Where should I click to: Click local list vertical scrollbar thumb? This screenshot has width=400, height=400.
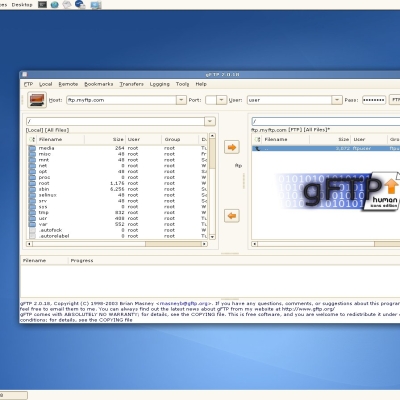point(212,154)
